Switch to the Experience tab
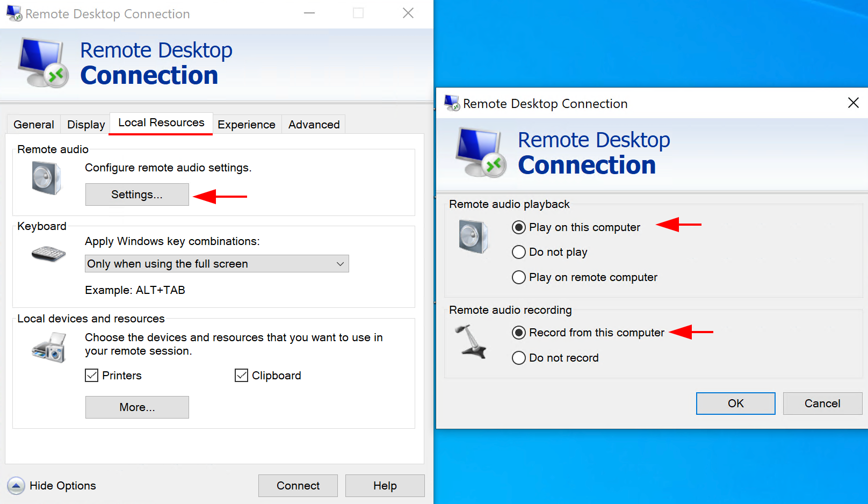 tap(247, 124)
